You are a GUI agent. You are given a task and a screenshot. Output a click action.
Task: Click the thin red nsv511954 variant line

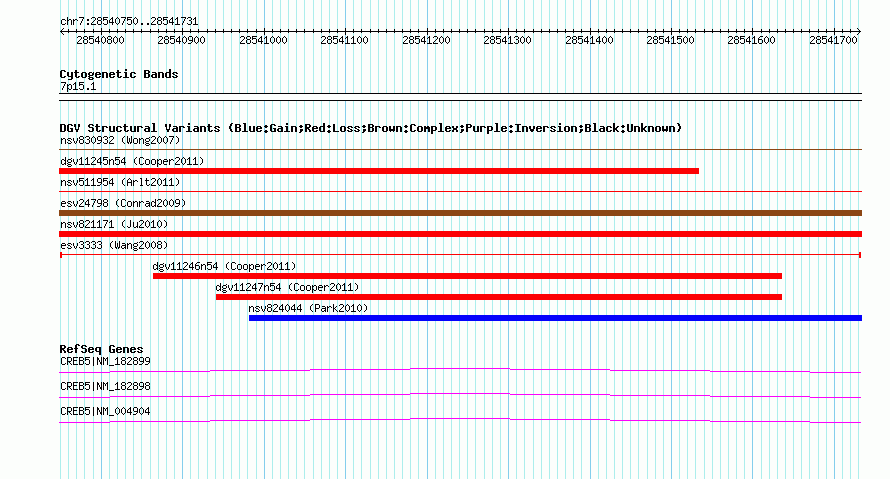460,192
